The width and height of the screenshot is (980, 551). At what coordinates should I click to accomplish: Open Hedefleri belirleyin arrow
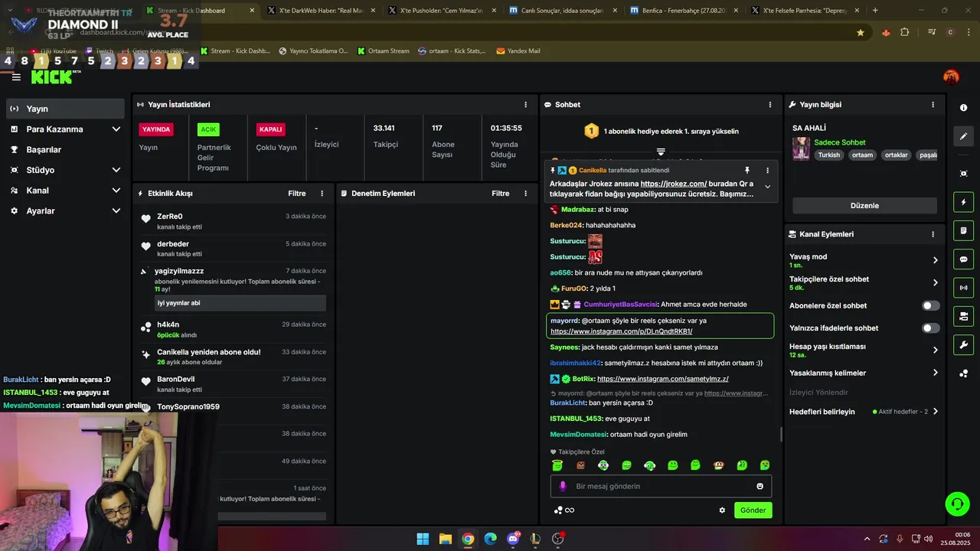pos(935,412)
